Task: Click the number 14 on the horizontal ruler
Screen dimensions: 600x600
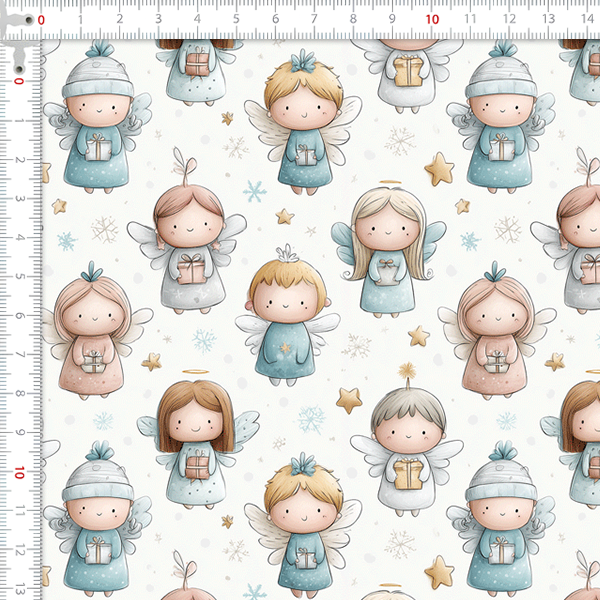Action: click(587, 19)
